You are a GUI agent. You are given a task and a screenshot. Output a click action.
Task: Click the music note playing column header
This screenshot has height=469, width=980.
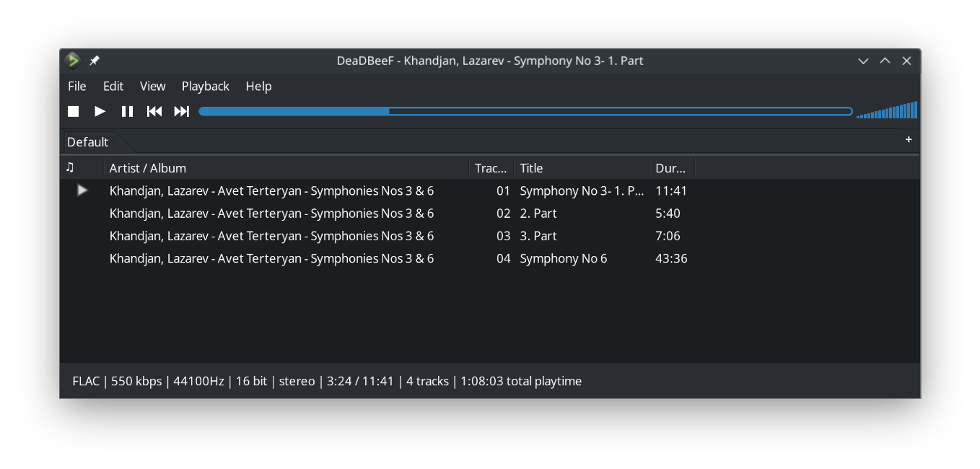70,167
